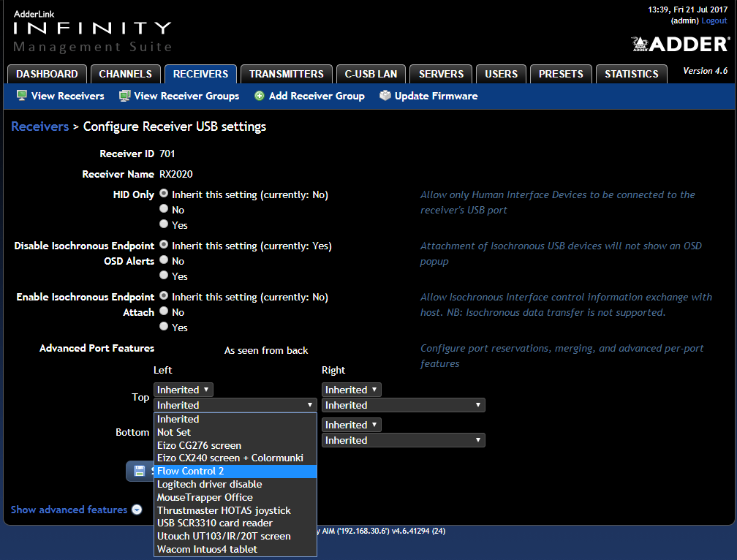The image size is (737, 560).
Task: Click the ADDER logo
Action: pyautogui.click(x=680, y=44)
